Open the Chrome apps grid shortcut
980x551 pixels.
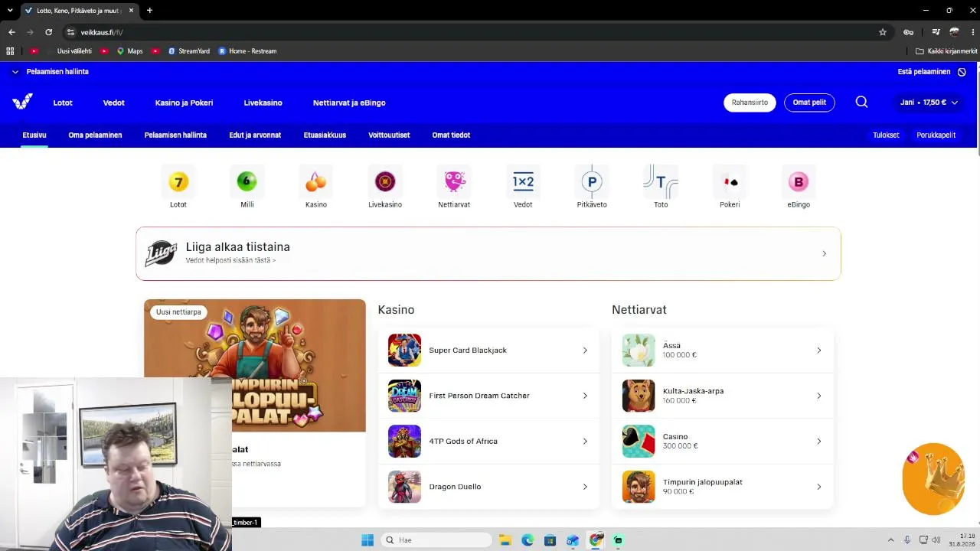click(x=10, y=51)
